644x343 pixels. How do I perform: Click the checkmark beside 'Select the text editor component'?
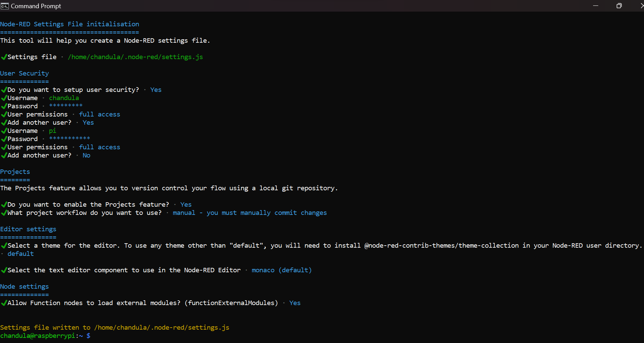coord(4,270)
